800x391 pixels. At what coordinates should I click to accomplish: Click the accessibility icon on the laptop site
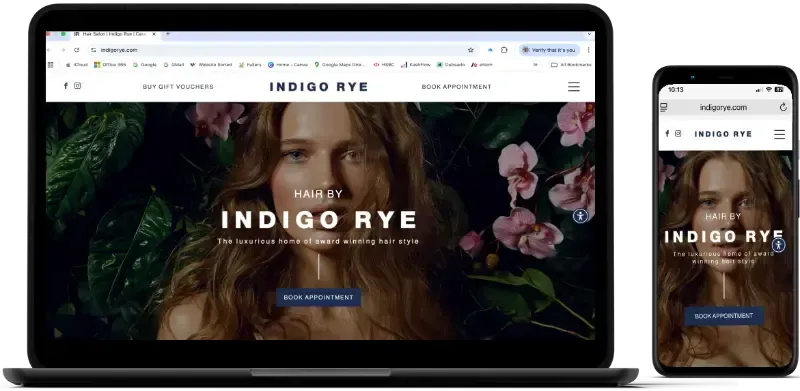tap(580, 216)
